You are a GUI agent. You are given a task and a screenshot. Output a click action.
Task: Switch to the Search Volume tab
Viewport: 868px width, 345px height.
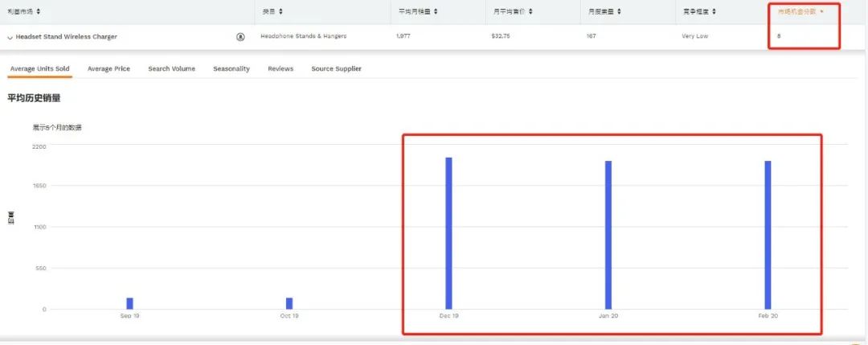coord(172,68)
